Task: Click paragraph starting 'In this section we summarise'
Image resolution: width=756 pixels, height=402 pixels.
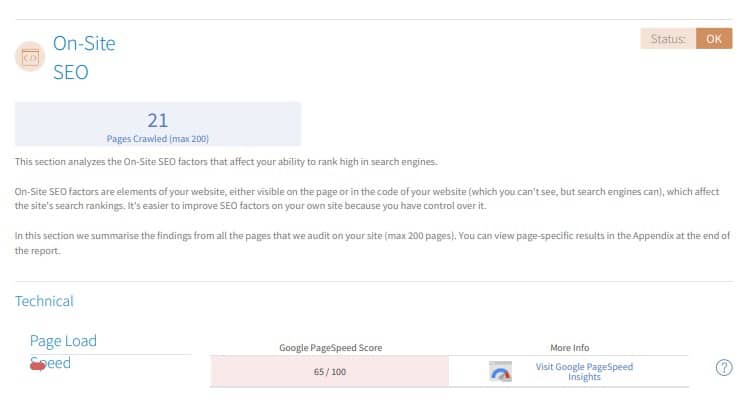Action: click(372, 243)
